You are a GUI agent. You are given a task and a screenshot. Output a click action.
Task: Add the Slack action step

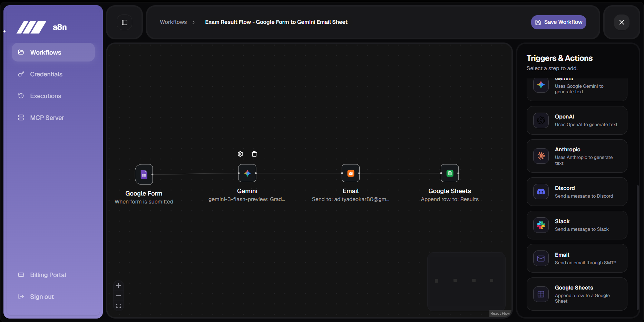(x=577, y=225)
